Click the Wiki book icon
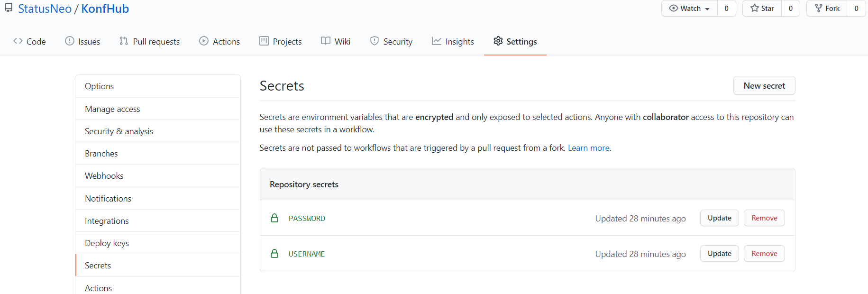868x294 pixels. coord(326,41)
